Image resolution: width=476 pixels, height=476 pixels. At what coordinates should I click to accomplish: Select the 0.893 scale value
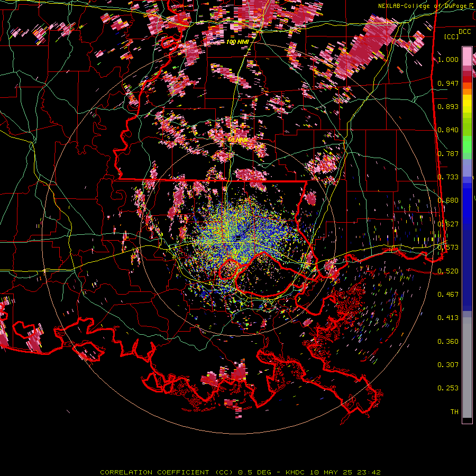pyautogui.click(x=448, y=106)
